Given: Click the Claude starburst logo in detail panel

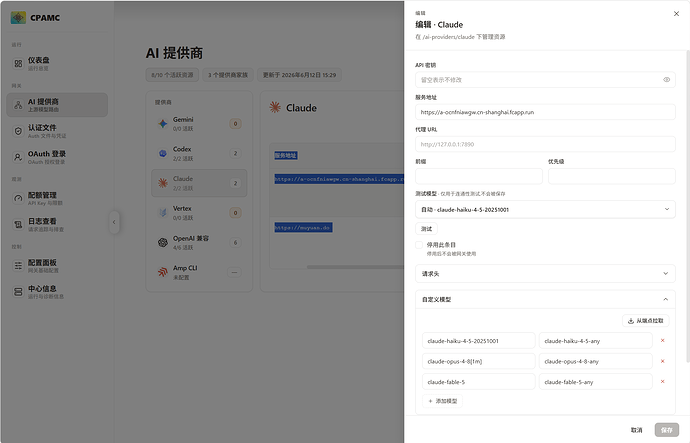Looking at the screenshot, I should pos(275,107).
